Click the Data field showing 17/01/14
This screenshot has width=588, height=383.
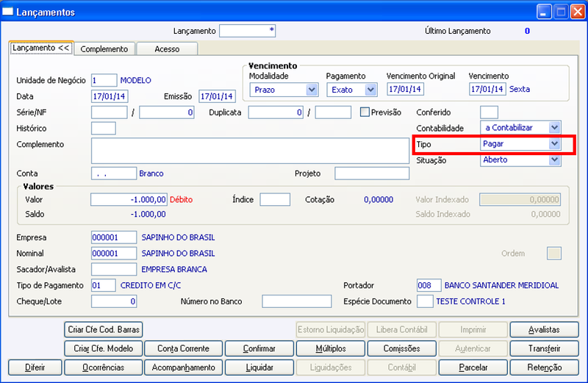(x=110, y=96)
